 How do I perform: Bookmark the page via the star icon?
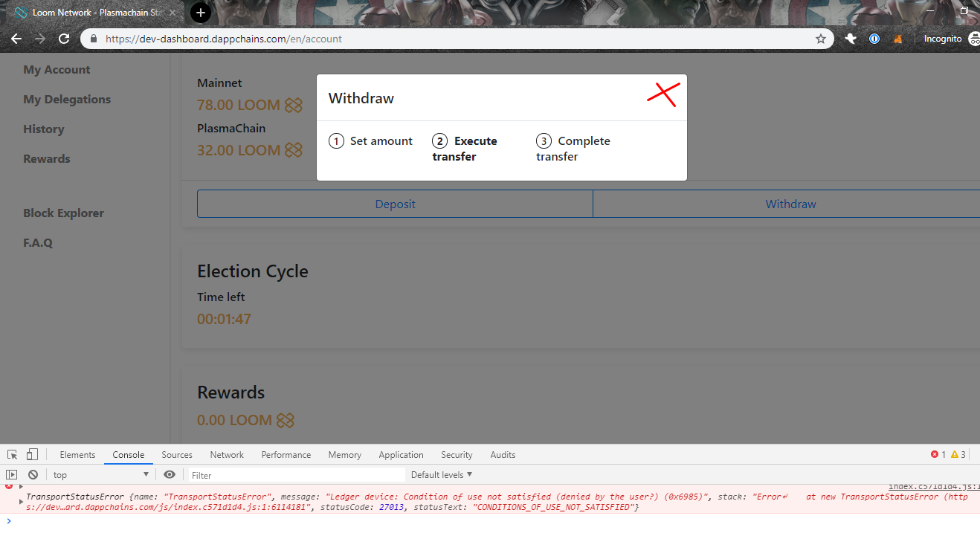click(x=820, y=39)
